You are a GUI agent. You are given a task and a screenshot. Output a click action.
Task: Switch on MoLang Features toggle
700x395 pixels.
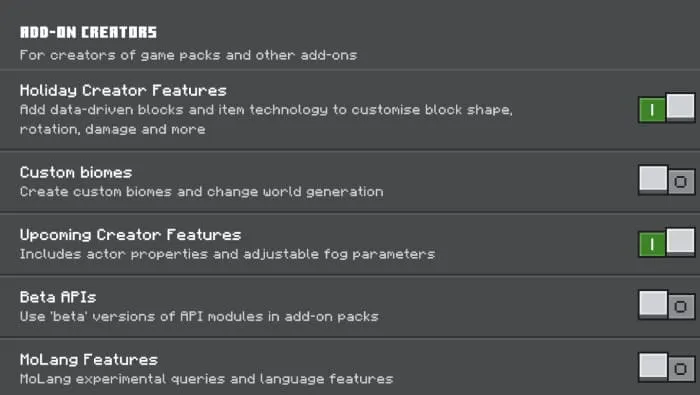tap(667, 367)
